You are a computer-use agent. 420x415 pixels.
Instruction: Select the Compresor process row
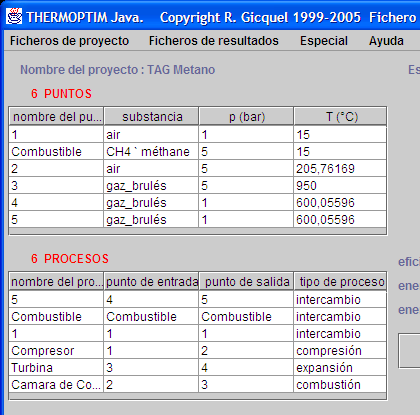(198, 351)
